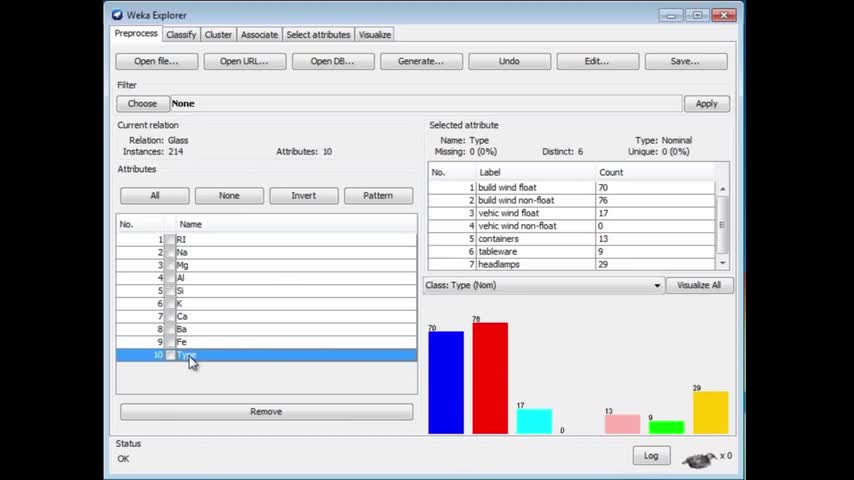
Task: Click the pink histogram bar labeled 13
Action: click(622, 424)
